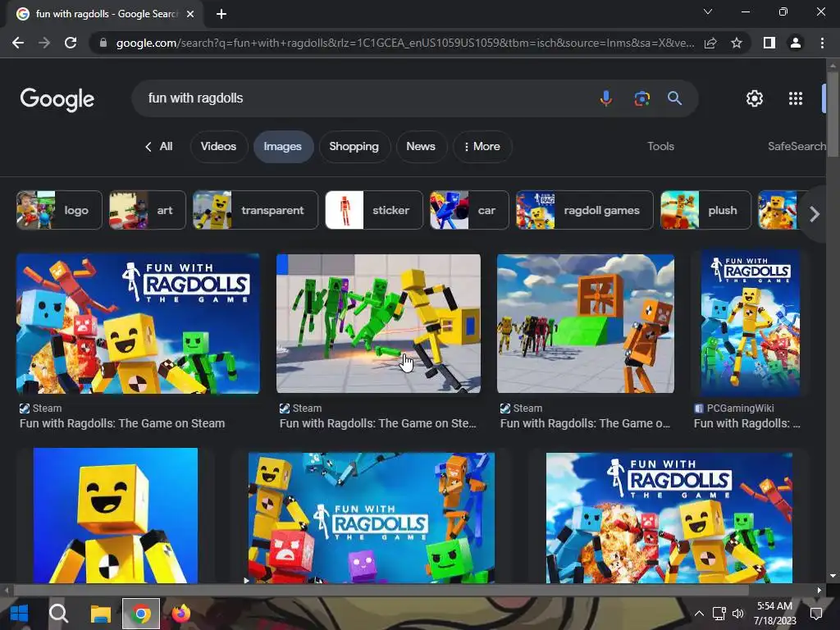This screenshot has width=840, height=630.
Task: Close the 'fun with ragdolls' tab
Action: point(190,14)
